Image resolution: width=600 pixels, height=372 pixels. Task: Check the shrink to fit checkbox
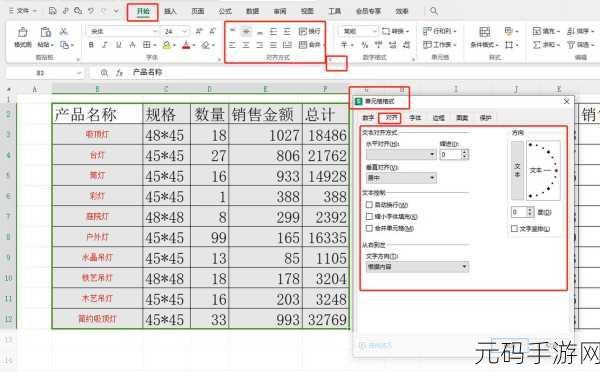(x=369, y=217)
